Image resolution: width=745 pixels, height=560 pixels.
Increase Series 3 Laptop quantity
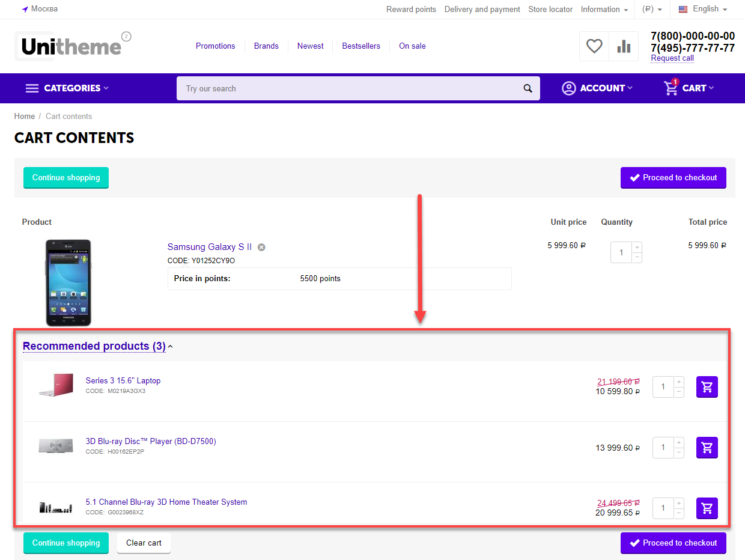click(679, 382)
